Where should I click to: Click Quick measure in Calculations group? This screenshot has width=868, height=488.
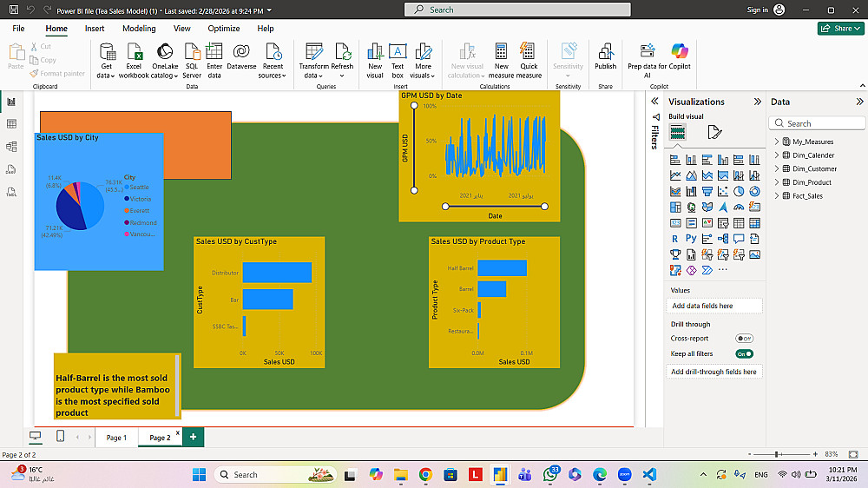point(529,53)
